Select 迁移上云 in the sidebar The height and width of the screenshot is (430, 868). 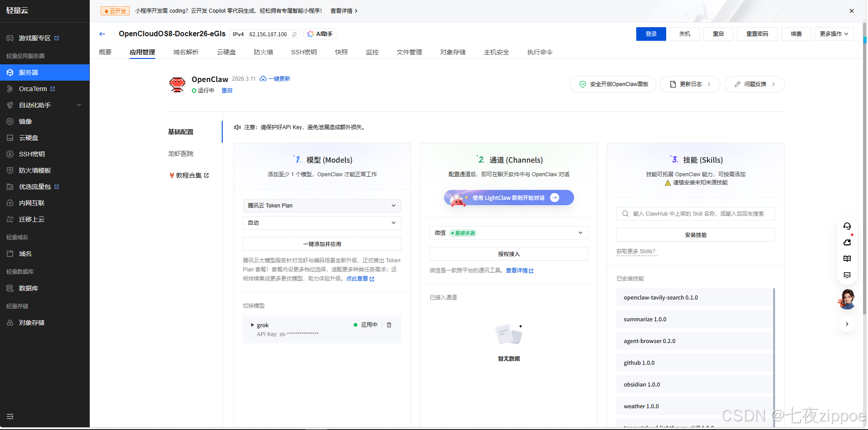click(32, 219)
